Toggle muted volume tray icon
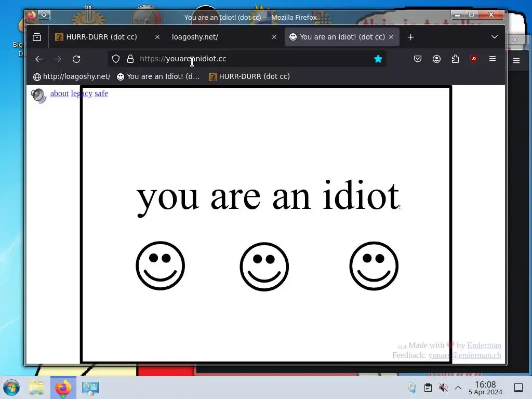The image size is (532, 399). click(x=443, y=388)
